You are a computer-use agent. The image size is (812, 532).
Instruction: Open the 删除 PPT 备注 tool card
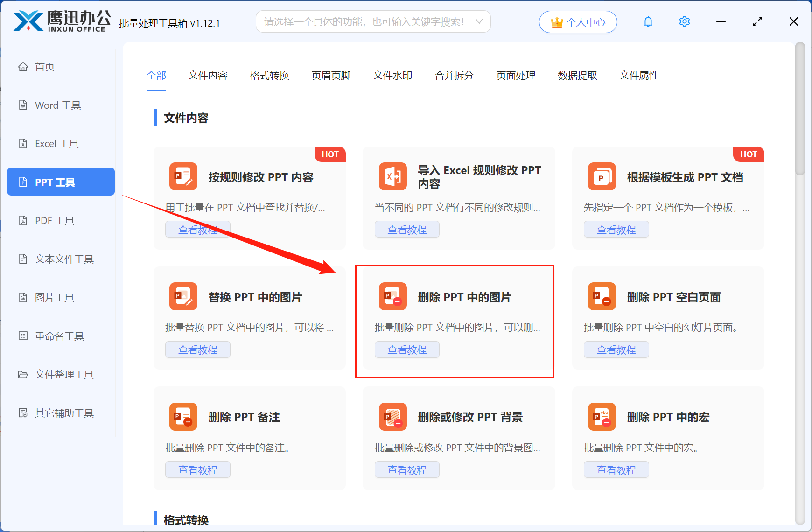pos(244,417)
